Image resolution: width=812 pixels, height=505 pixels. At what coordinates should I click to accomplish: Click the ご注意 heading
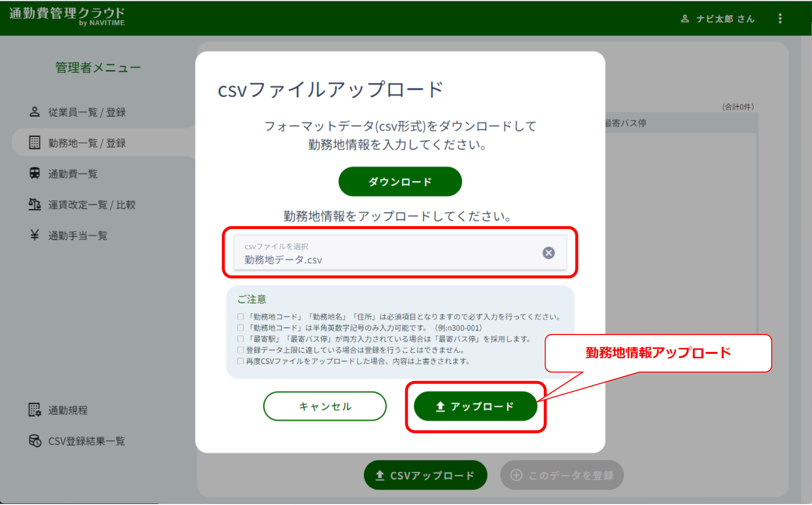251,299
